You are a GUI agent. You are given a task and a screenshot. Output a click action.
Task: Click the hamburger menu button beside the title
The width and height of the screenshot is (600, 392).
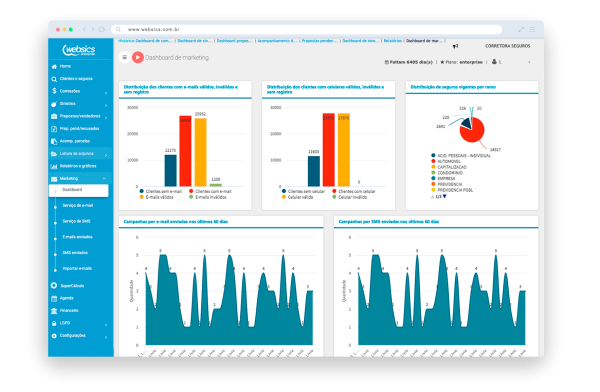[x=124, y=57]
